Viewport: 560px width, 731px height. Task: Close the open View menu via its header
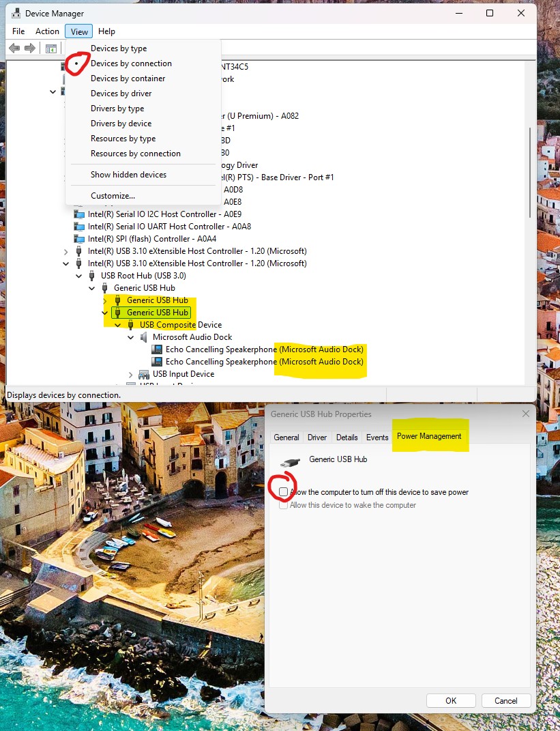(79, 31)
